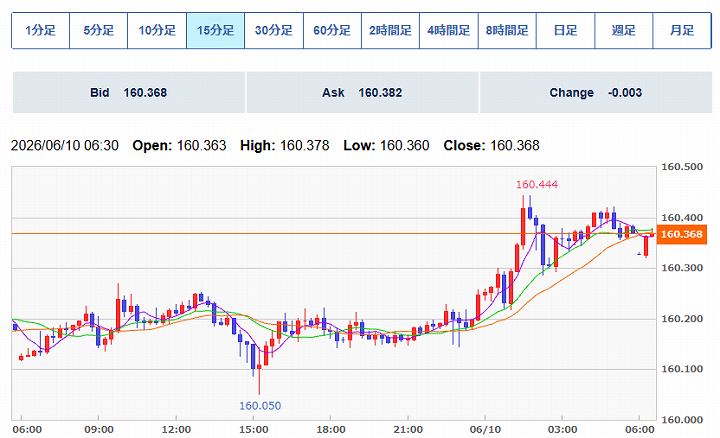Choose the 10分足 chart interval
This screenshot has height=438, width=720.
[x=157, y=31]
